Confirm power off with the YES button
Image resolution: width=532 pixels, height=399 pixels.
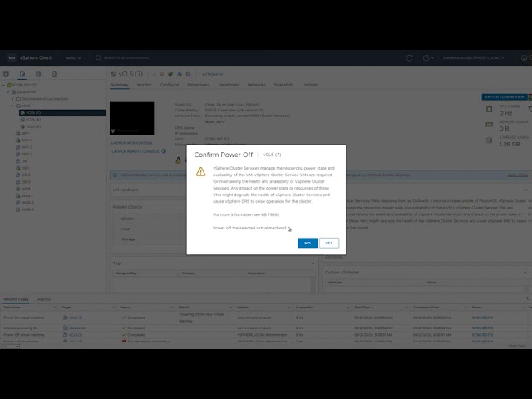coord(329,243)
